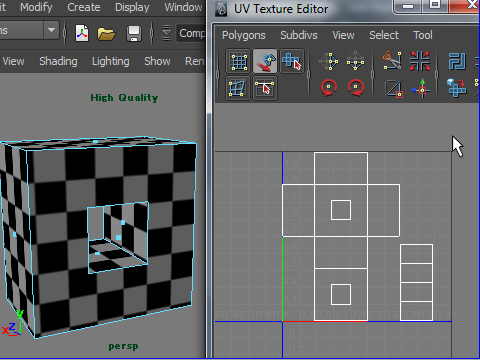Viewport: 480px width, 360px height.
Task: Open View menu in UV Texture Editor
Action: pyautogui.click(x=343, y=35)
